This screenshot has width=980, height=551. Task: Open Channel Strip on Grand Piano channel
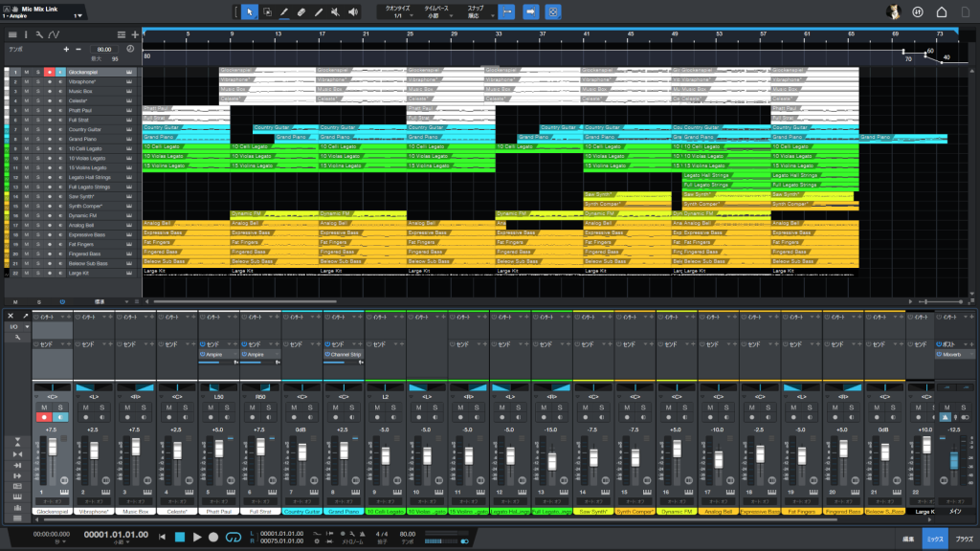[x=345, y=354]
